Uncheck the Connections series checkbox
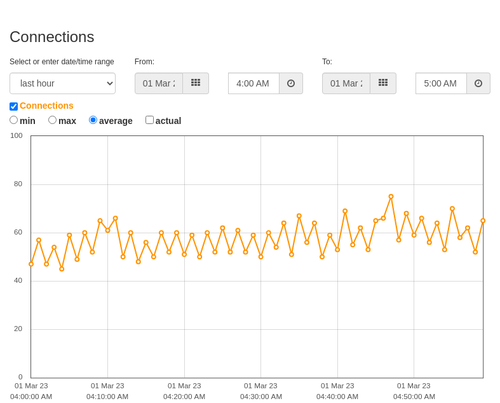The height and width of the screenshot is (403, 500). pos(14,106)
